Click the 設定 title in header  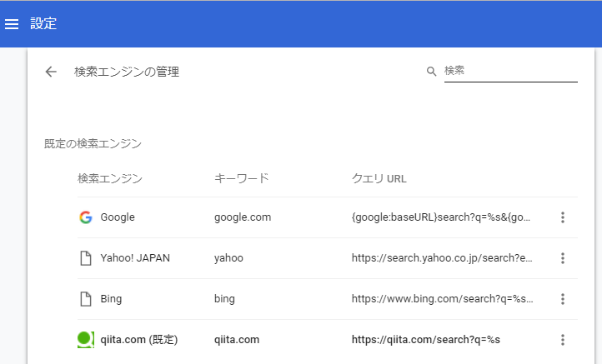(x=43, y=24)
